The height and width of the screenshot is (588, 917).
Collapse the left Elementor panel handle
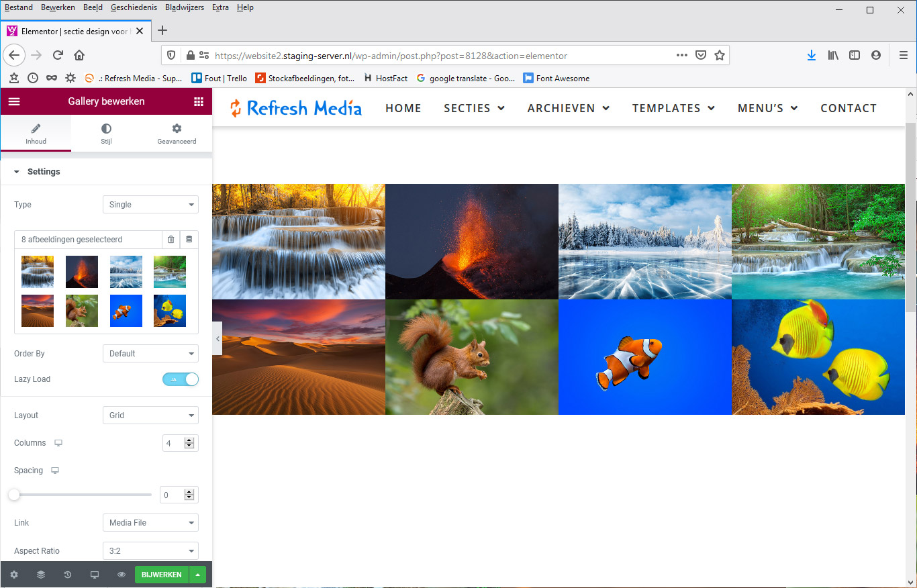click(217, 340)
